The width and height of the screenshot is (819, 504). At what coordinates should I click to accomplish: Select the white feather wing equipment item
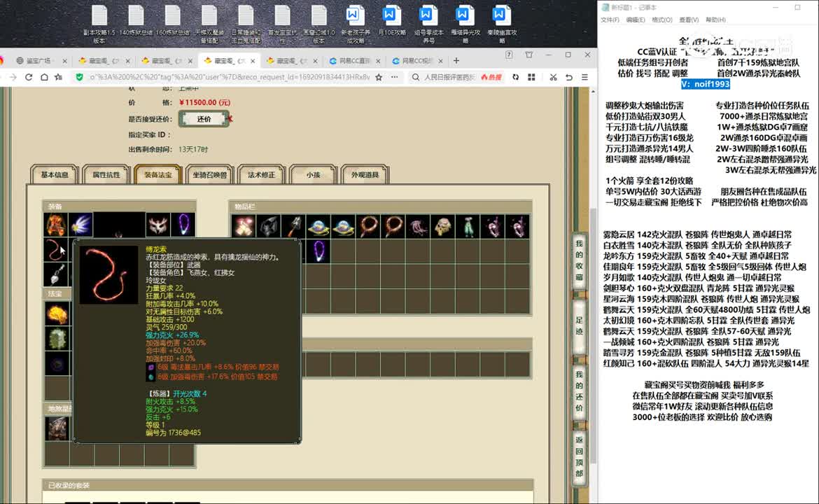[81, 225]
